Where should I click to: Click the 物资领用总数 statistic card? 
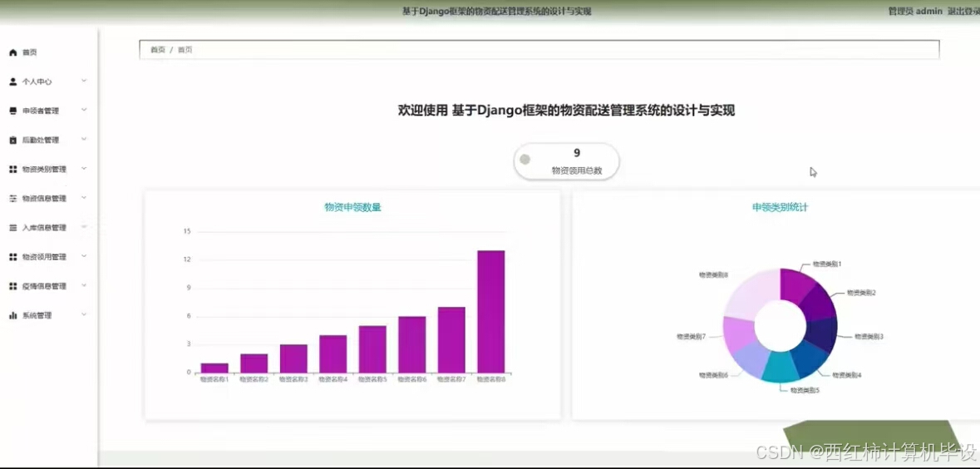[566, 161]
